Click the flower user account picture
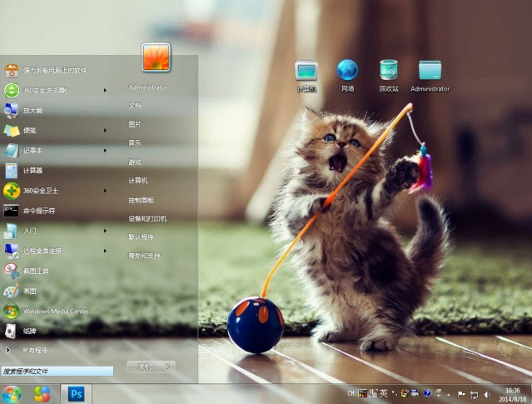 (x=156, y=57)
